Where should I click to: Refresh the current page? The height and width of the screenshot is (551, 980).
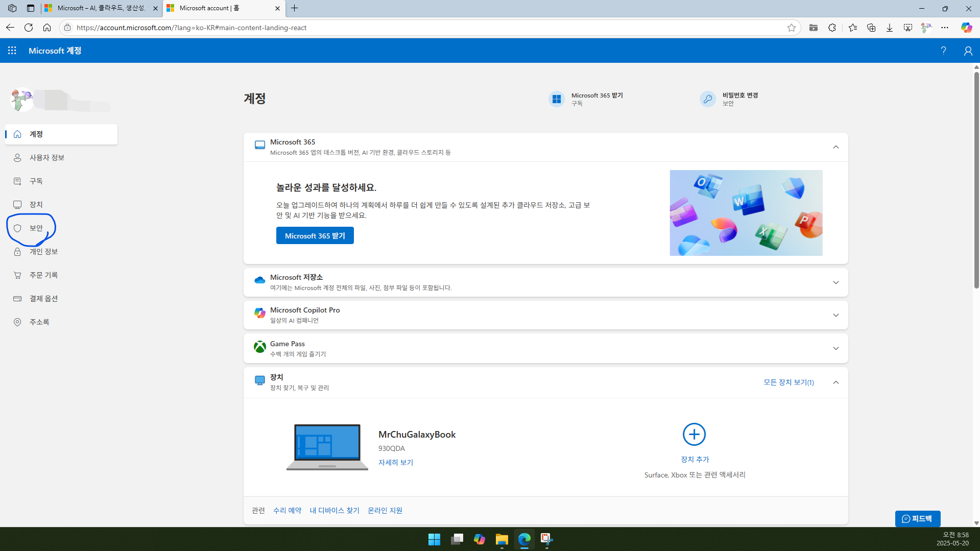pyautogui.click(x=29, y=28)
